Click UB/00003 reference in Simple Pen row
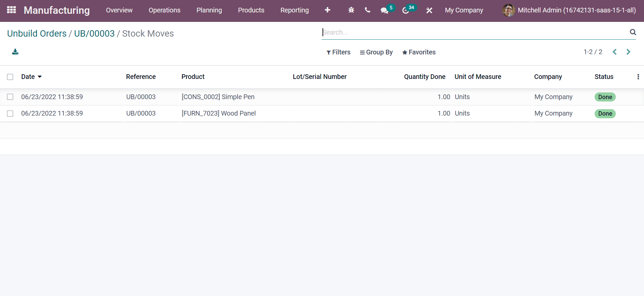 click(141, 97)
